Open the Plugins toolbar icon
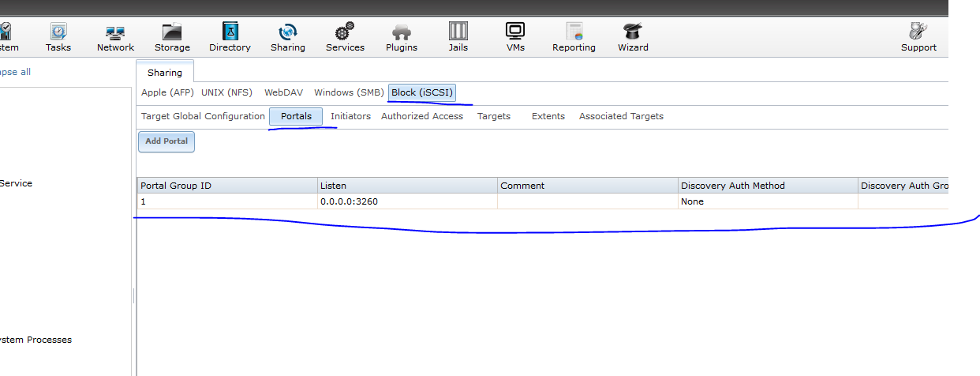Screen dimensions: 980x376 coord(402,37)
